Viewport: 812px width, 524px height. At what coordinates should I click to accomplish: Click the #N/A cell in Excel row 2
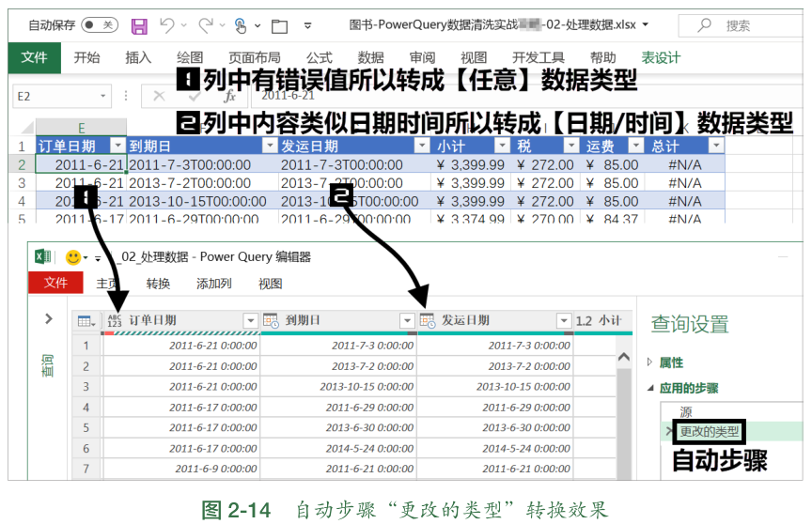684,164
